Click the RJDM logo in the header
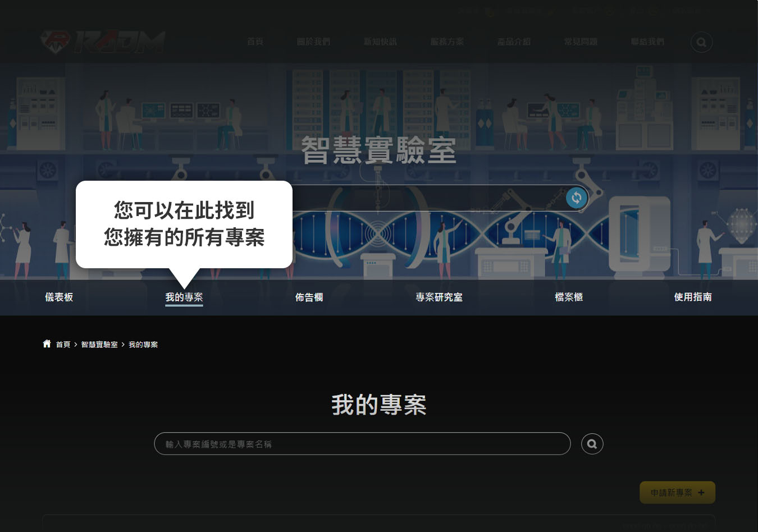This screenshot has width=758, height=532. (x=103, y=42)
